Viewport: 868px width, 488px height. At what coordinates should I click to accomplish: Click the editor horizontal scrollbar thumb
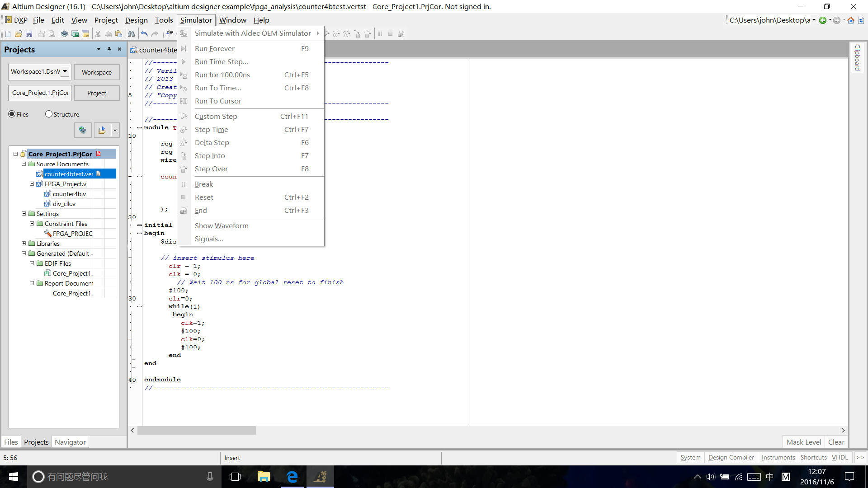click(x=197, y=431)
